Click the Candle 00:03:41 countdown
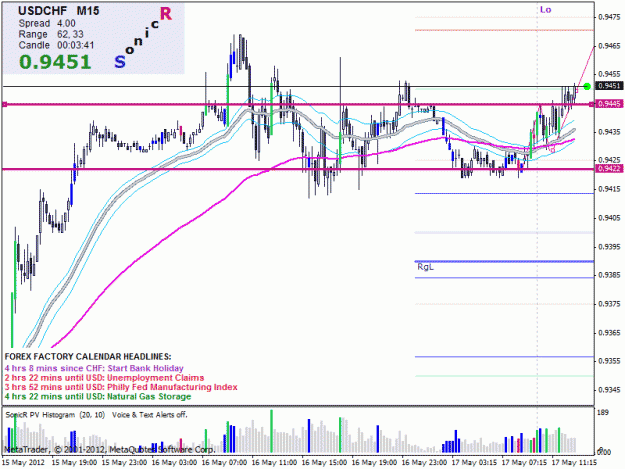Image resolution: width=625 pixels, height=469 pixels. (x=56, y=45)
